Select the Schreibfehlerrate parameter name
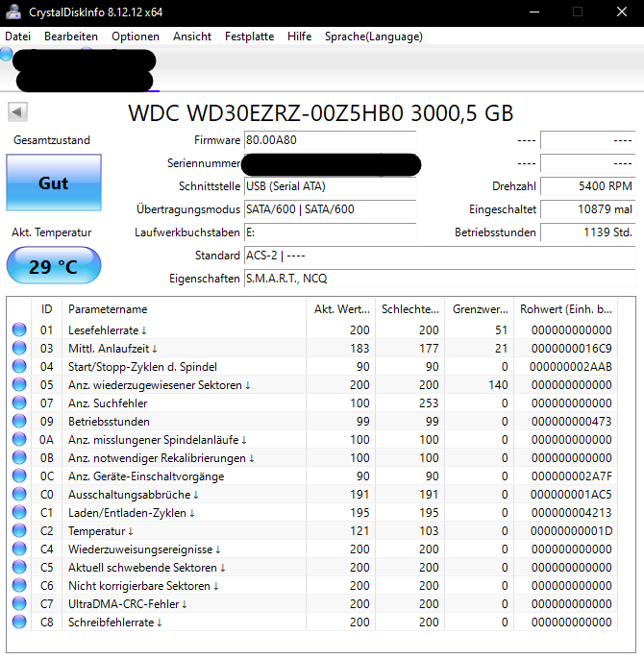The image size is (644, 659). click(x=114, y=622)
